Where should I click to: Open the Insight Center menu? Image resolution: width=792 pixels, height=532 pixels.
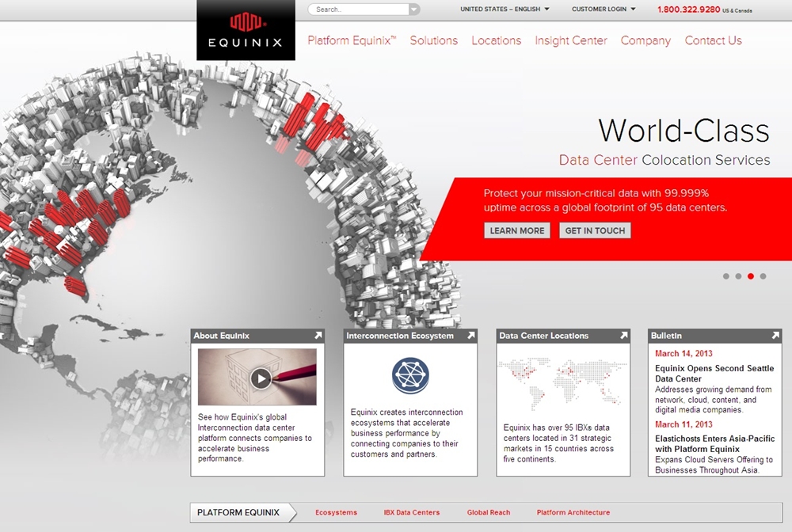tap(570, 40)
